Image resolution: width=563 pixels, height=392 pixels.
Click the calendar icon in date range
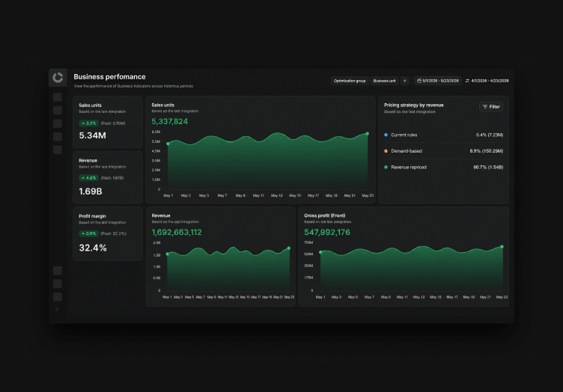(x=419, y=81)
